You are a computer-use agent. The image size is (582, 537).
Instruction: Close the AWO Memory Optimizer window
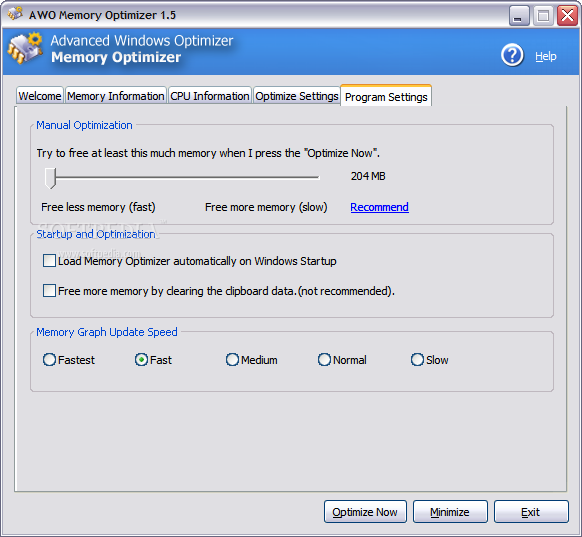567,15
